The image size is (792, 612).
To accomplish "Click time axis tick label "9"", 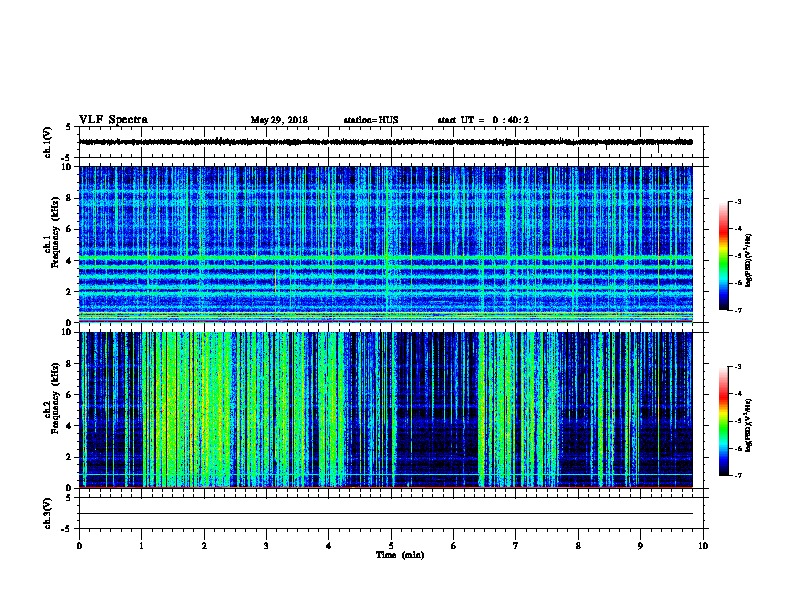I will (x=640, y=545).
